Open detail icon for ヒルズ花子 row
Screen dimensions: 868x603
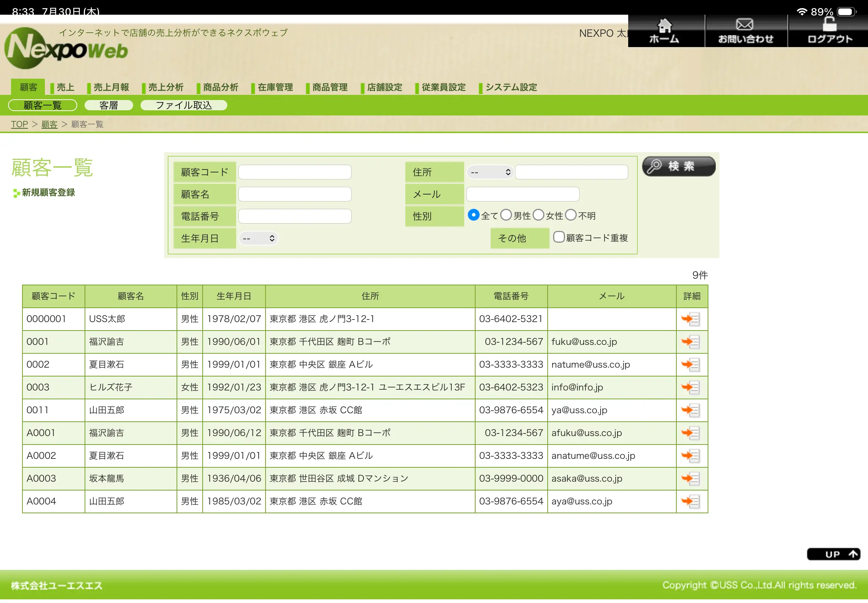coord(690,388)
